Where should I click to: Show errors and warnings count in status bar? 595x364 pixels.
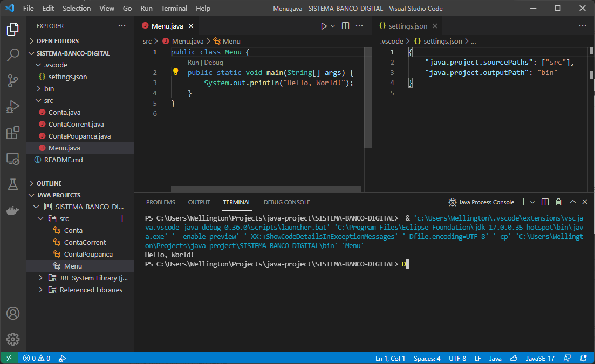[x=37, y=358]
